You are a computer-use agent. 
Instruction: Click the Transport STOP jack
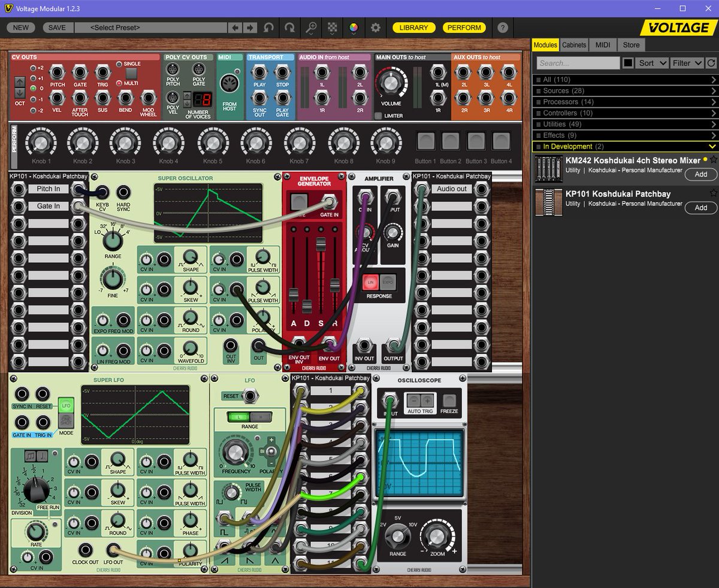tap(282, 72)
